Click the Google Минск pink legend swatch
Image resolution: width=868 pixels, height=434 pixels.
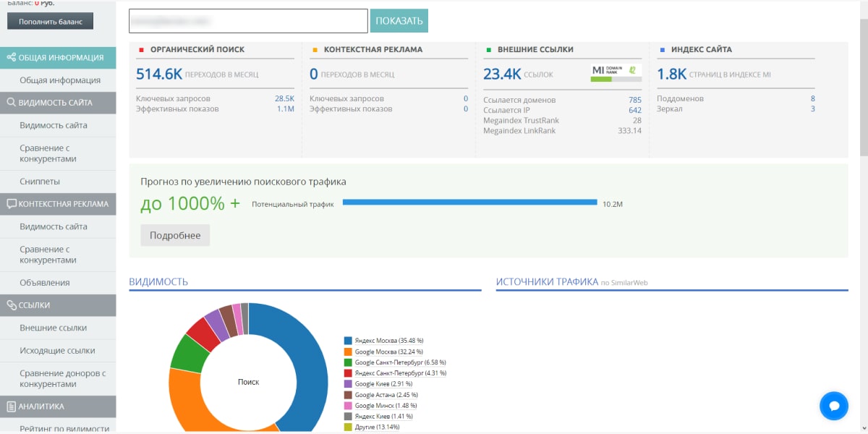click(x=348, y=406)
